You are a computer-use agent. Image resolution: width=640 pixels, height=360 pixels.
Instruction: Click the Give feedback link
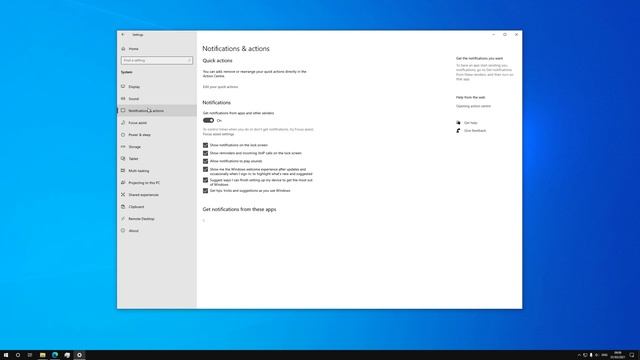(475, 131)
